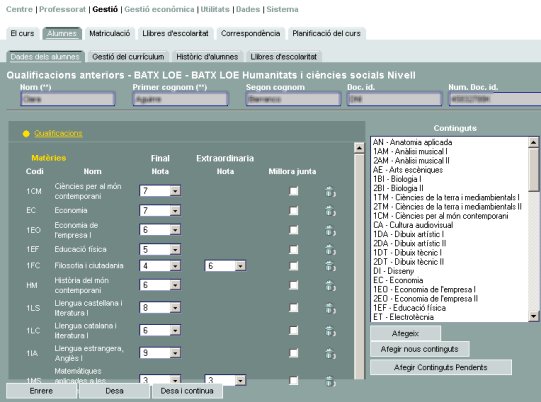This screenshot has height=402, width=541.
Task: Delete Llengua castellana i literatura I row
Action: point(330,308)
